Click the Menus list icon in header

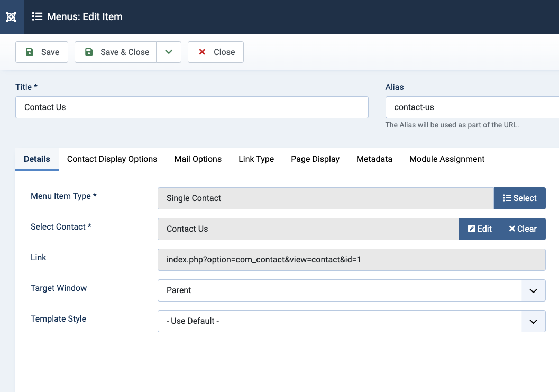coord(37,17)
